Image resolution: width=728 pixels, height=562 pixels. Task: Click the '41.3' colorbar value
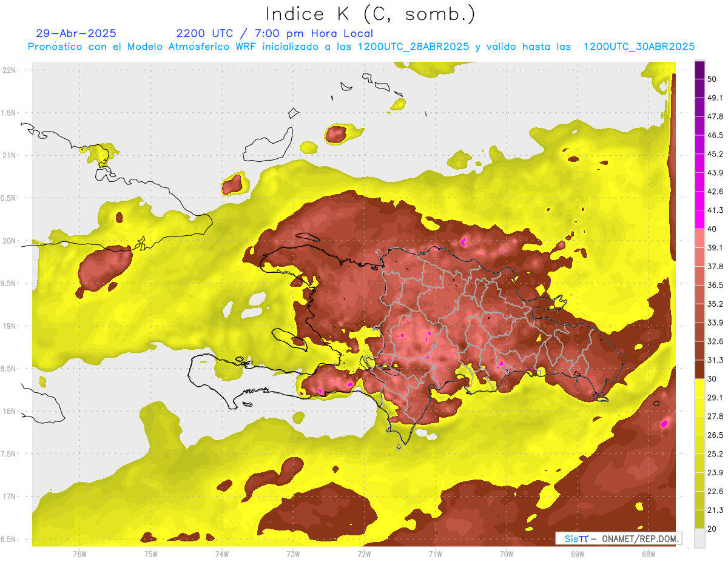715,210
